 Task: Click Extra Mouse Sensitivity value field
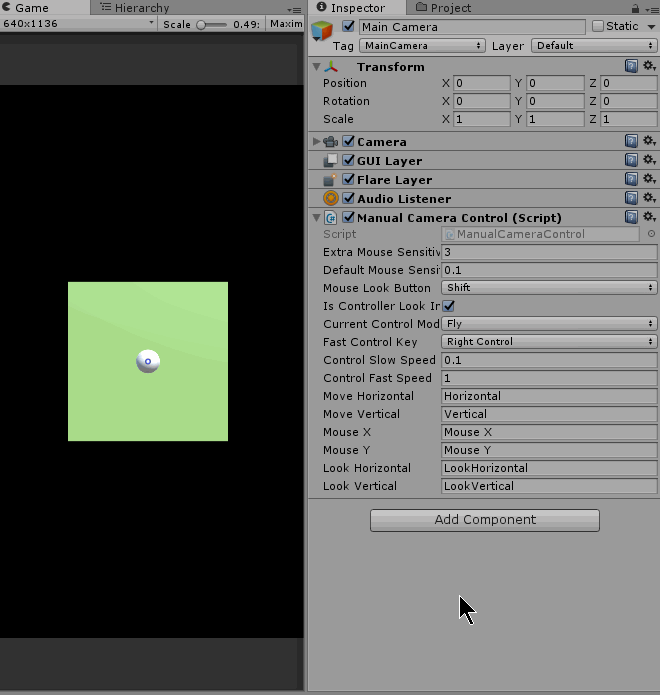(549, 252)
